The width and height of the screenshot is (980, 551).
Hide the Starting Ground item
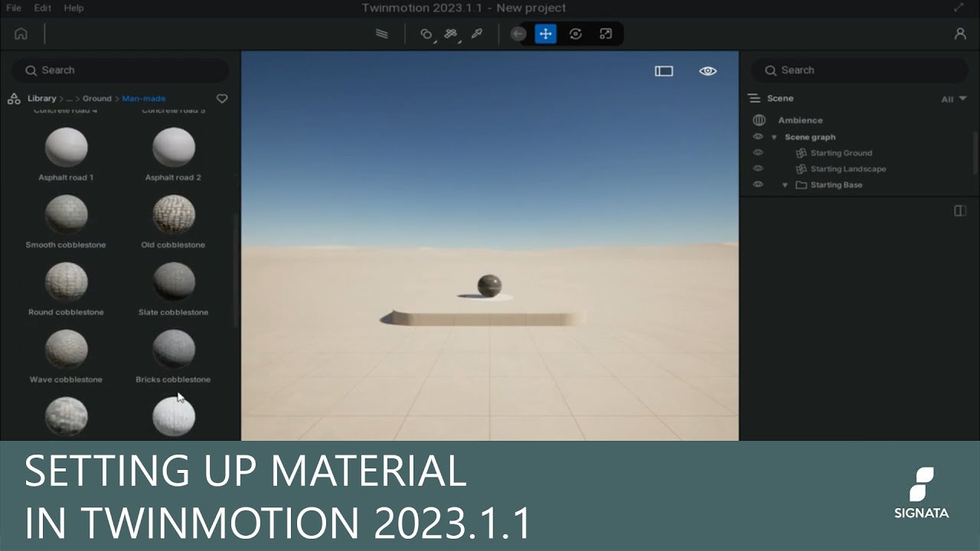[758, 153]
